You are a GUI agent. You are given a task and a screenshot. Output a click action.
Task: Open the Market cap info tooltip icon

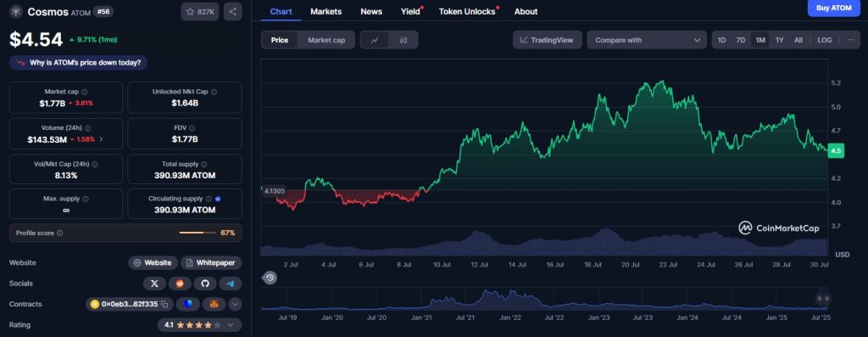pos(84,92)
